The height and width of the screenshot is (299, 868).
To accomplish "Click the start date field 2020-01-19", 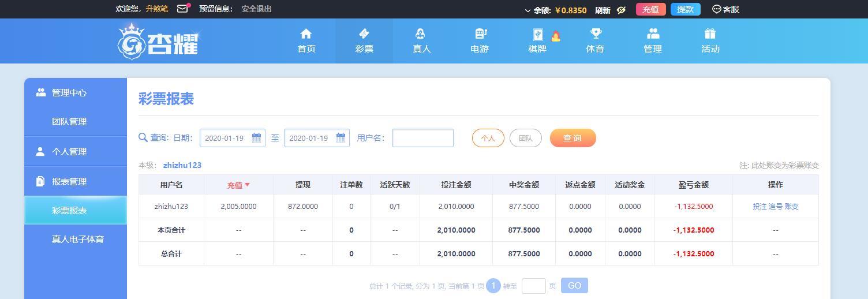I will pyautogui.click(x=233, y=138).
